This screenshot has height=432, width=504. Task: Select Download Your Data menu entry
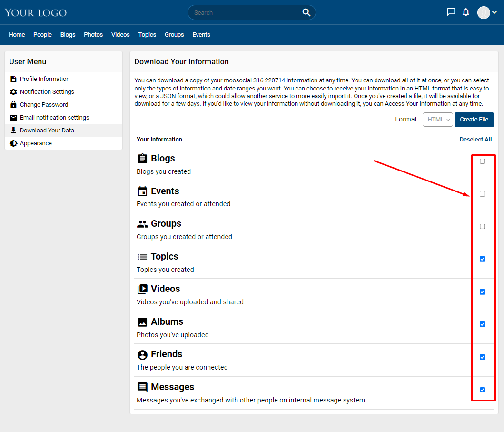coord(64,131)
